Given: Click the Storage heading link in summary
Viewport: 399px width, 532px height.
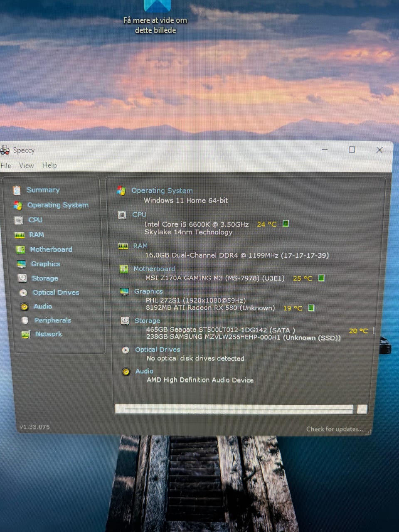Looking at the screenshot, I should tap(147, 321).
